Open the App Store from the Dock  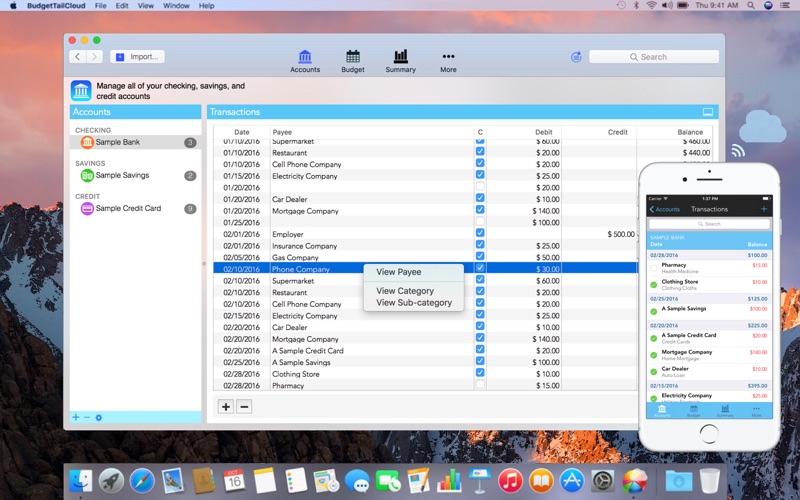[x=571, y=481]
